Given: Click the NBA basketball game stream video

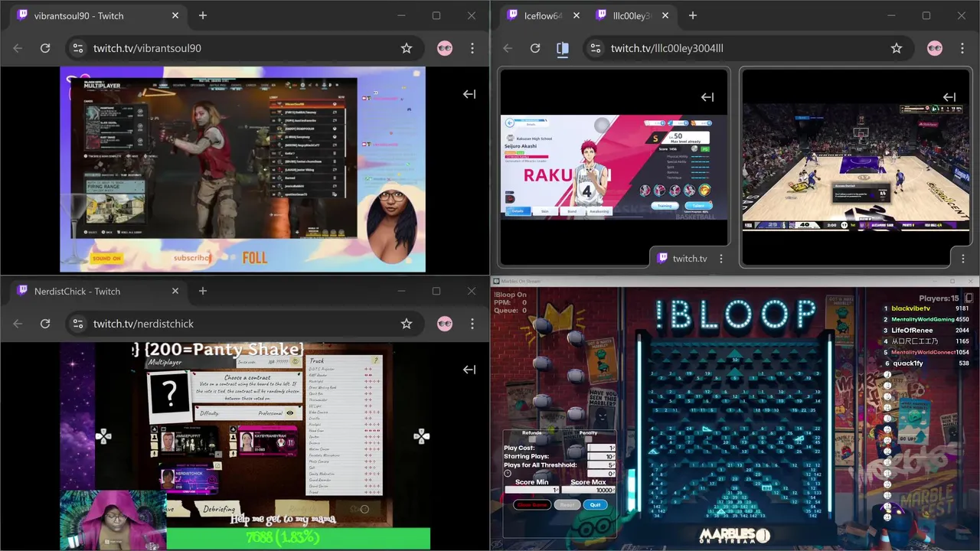Looking at the screenshot, I should tap(855, 166).
